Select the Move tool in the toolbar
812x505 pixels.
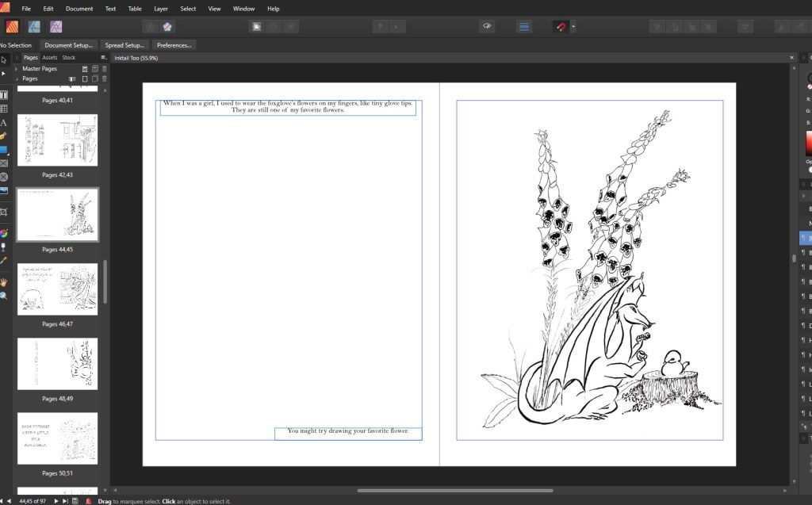coord(4,59)
